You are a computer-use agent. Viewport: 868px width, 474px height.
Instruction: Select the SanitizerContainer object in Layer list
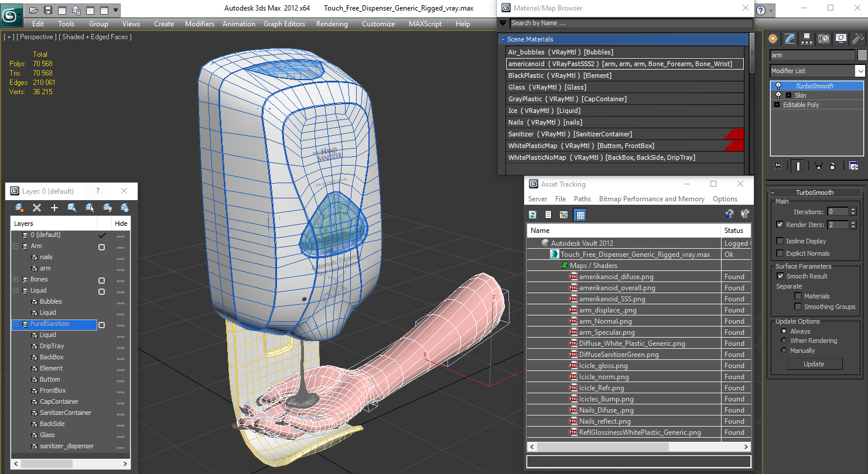(x=66, y=413)
